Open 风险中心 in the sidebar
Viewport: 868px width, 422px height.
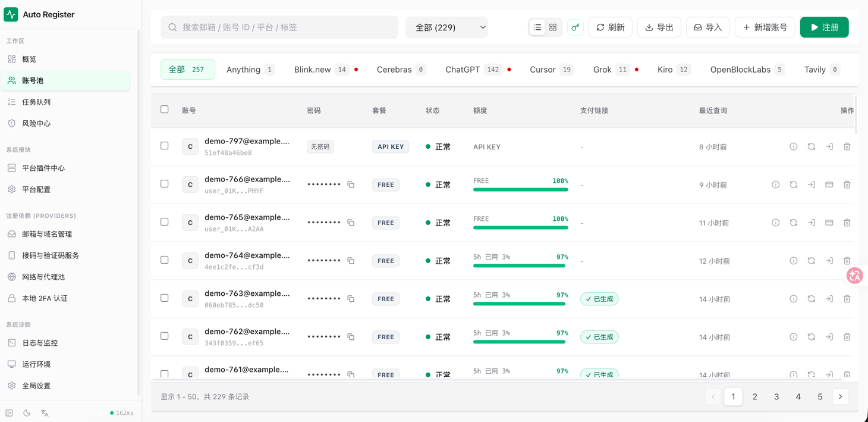pos(65,123)
